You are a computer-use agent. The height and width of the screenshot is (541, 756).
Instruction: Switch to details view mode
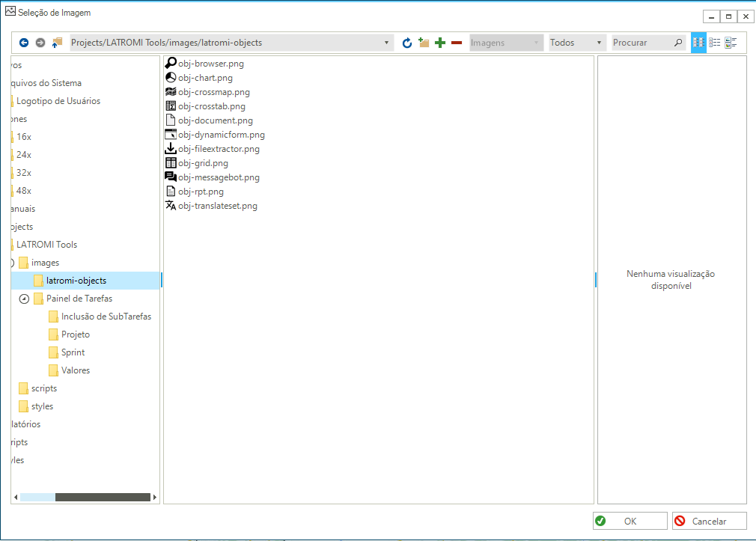click(731, 43)
